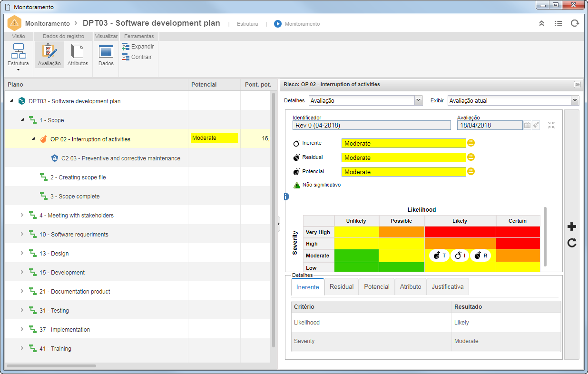
Task: Click the blue Monitoramento play icon
Action: pos(278,23)
